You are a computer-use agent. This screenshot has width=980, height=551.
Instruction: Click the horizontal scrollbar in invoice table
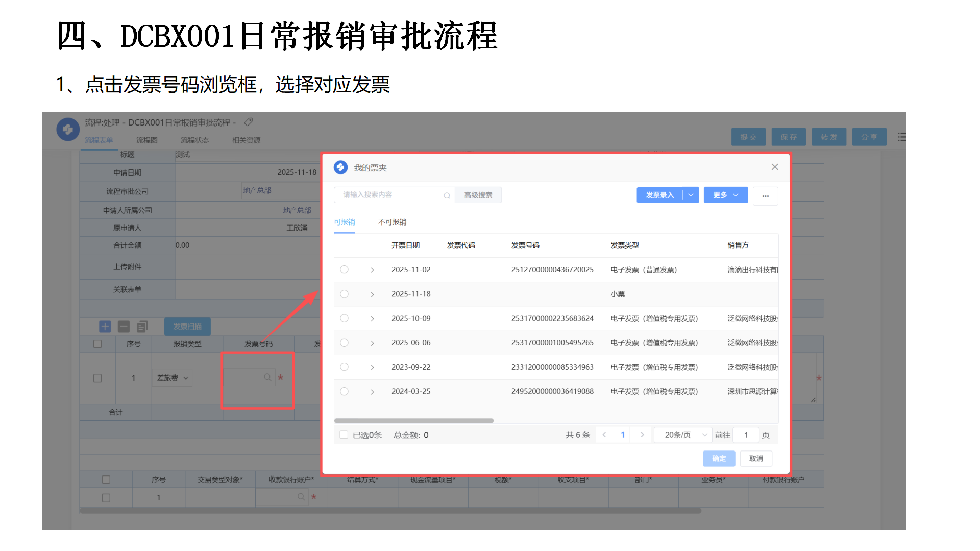tap(413, 421)
